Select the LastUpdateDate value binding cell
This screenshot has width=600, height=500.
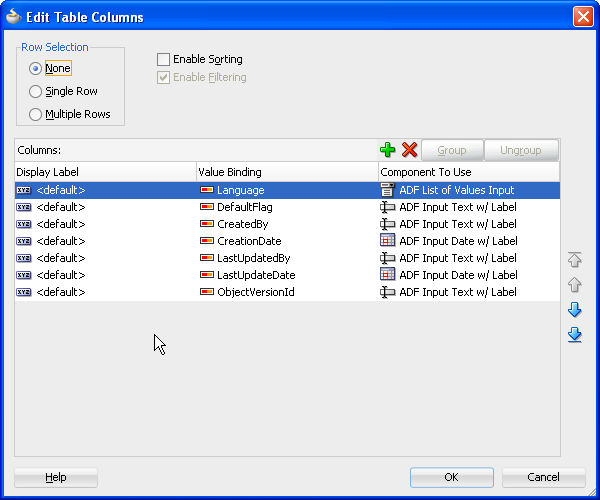coord(287,275)
